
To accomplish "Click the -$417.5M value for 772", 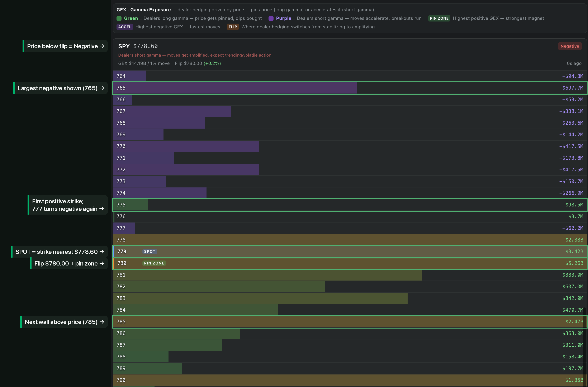I will (571, 170).
